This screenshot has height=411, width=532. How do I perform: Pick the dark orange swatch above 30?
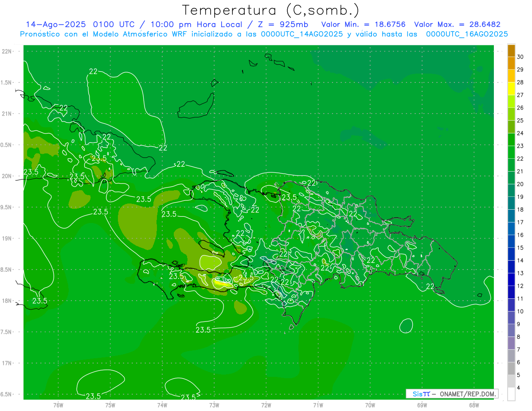511,51
